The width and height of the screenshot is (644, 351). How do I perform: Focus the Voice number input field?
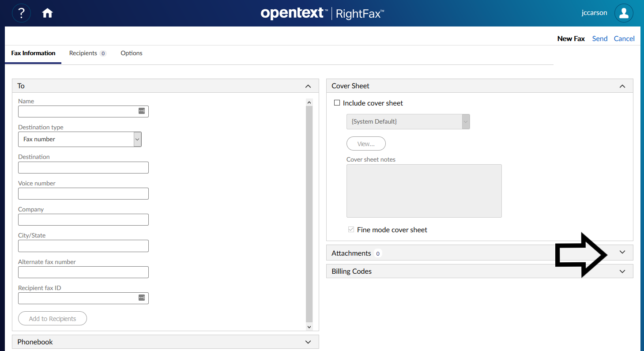pos(83,193)
